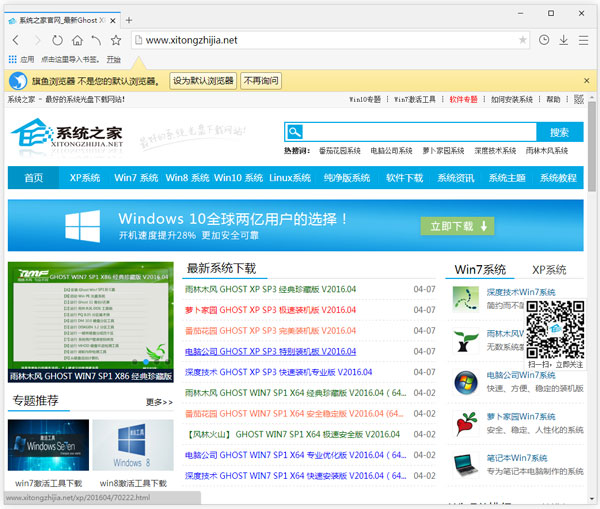Screen dimensions: 600x509
Task: Click the QR code icon in the top site bar
Action: [579, 99]
